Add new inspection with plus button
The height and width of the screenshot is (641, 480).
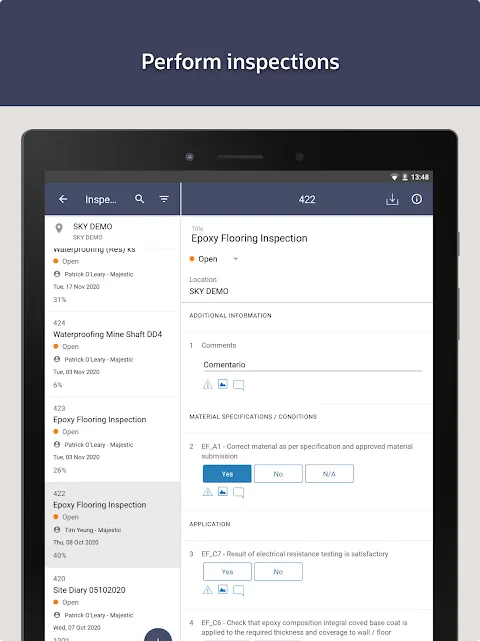tap(158, 635)
